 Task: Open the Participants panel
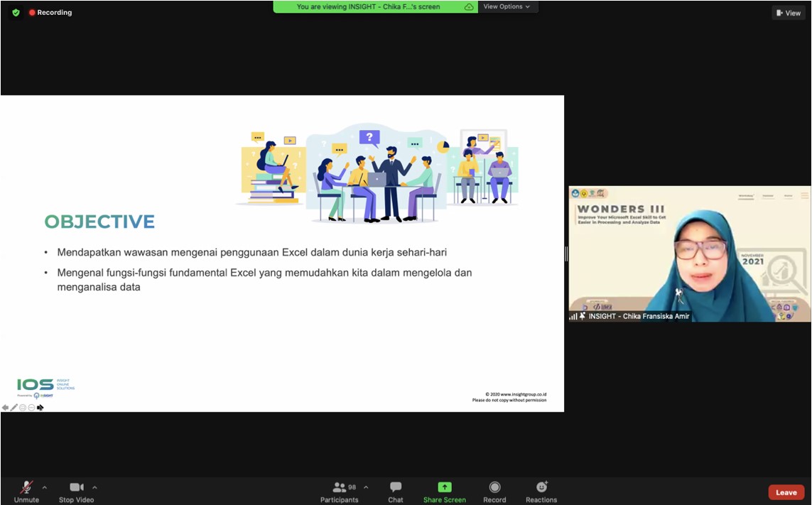[x=340, y=490]
